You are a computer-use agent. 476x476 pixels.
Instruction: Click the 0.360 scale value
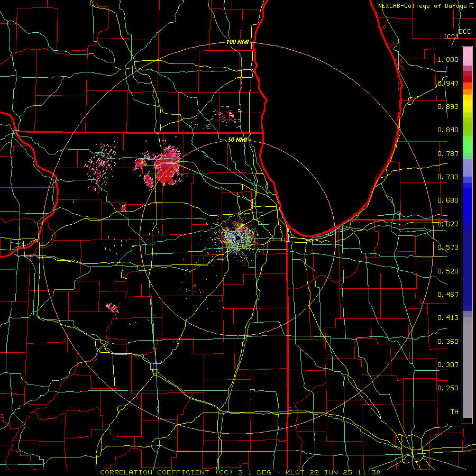tap(448, 342)
